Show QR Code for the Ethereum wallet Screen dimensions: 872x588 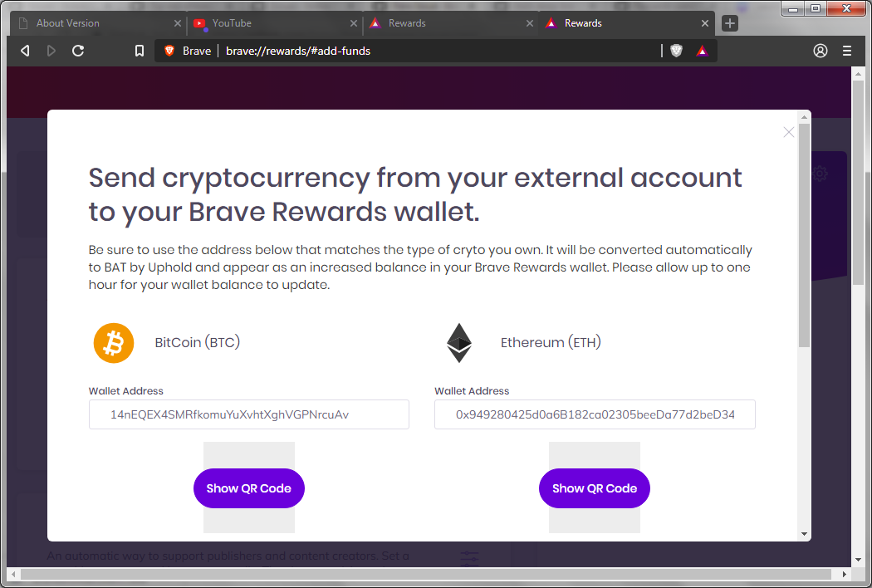tap(594, 488)
